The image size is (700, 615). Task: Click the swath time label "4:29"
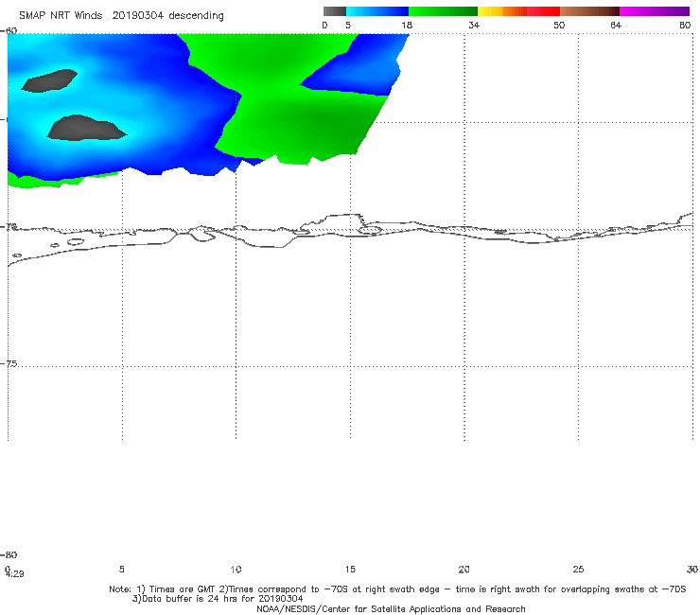click(x=15, y=574)
